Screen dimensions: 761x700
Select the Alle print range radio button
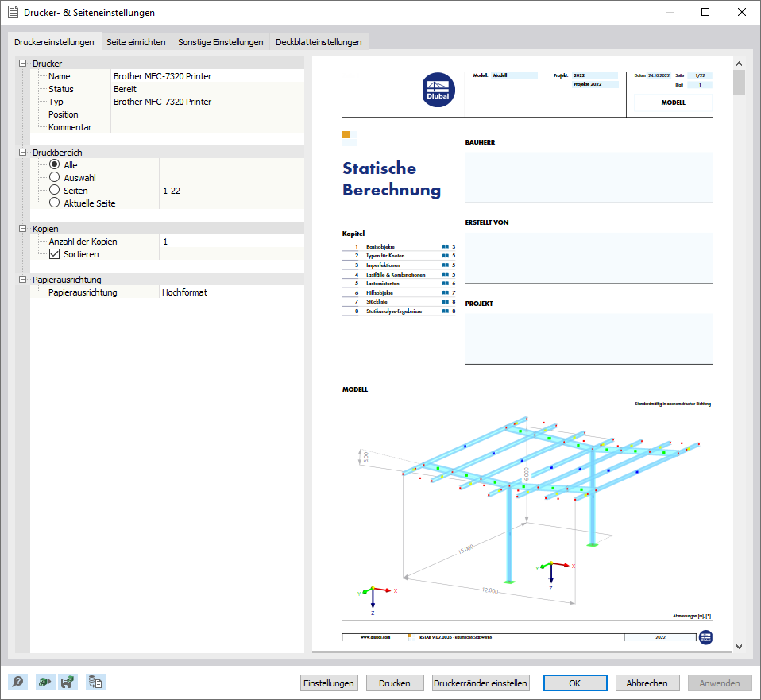tap(54, 164)
